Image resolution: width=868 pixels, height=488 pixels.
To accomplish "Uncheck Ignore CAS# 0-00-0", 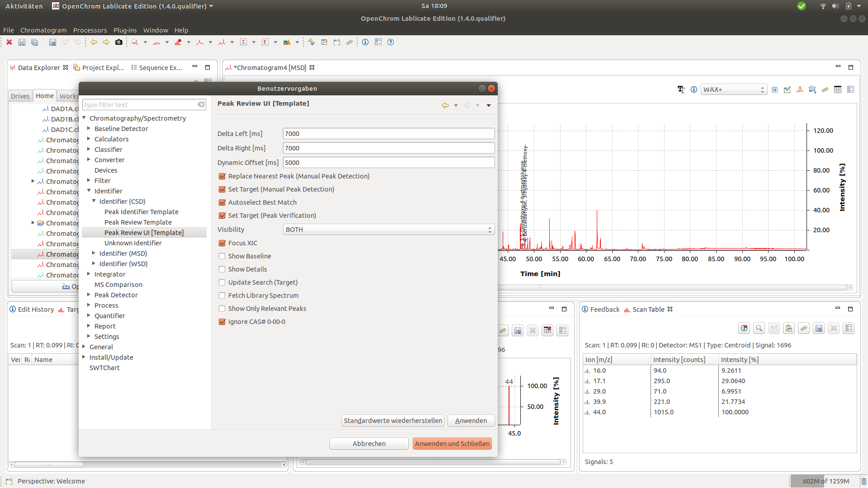I will tap(222, 321).
